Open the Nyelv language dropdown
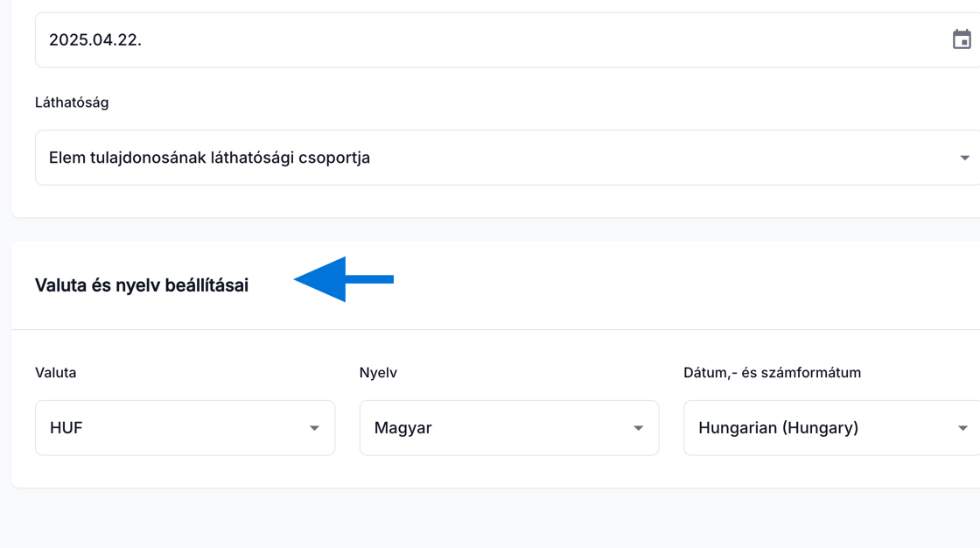The height and width of the screenshot is (548, 980). click(508, 428)
